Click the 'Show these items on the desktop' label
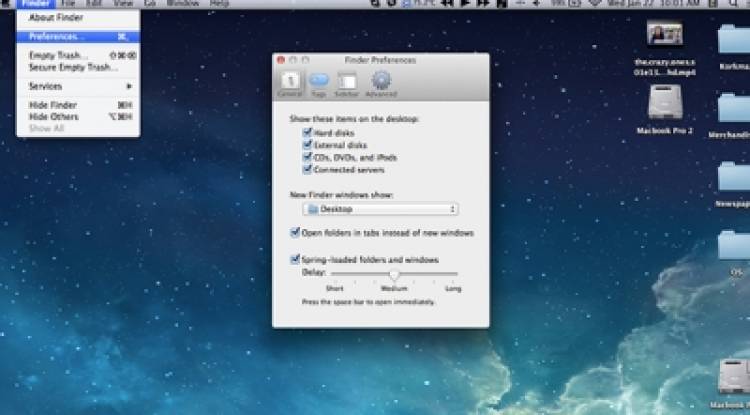750x415 pixels. 354,119
